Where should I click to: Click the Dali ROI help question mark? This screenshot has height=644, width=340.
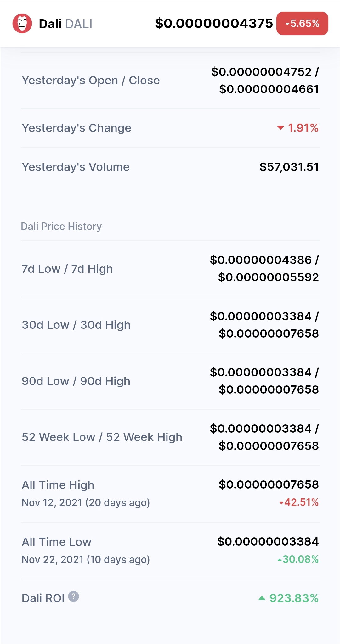(73, 596)
